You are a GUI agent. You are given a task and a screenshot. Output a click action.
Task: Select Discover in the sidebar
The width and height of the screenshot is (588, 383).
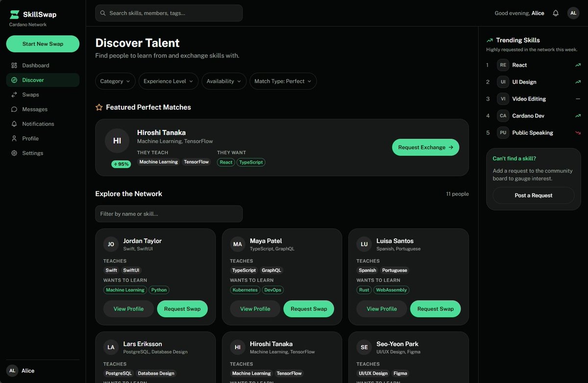point(43,80)
